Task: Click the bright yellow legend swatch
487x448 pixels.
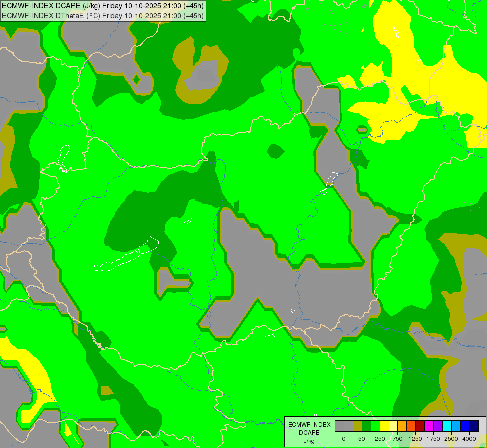Action: coord(384,426)
